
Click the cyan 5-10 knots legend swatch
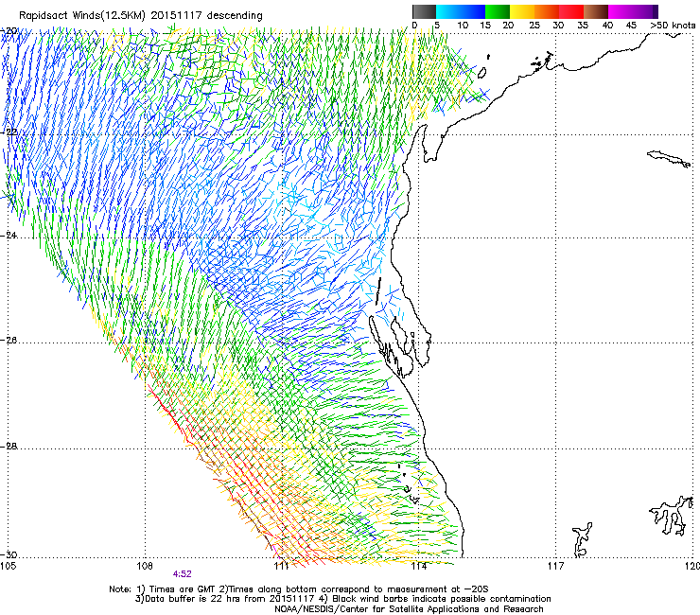click(x=448, y=11)
